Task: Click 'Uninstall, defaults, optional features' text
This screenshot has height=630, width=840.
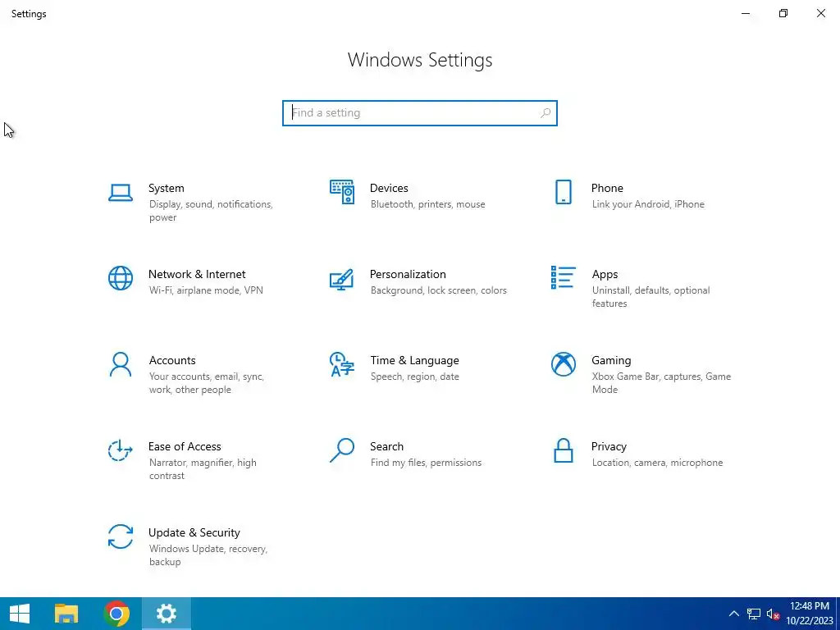Action: pos(651,297)
